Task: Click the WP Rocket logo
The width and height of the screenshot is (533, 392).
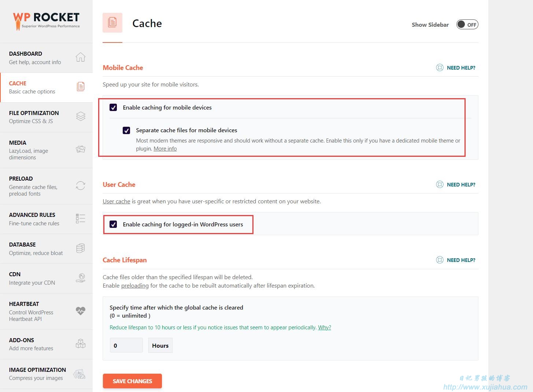Action: 46,21
